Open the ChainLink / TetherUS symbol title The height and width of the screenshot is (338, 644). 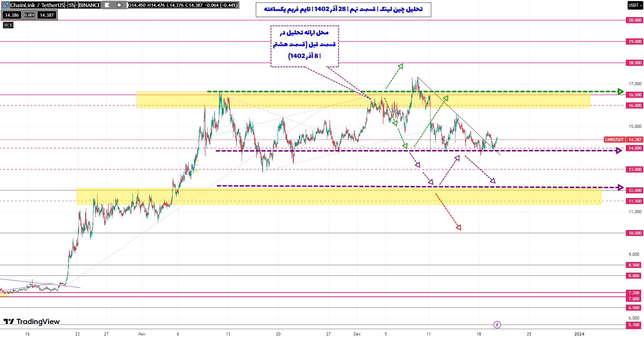tap(37, 5)
